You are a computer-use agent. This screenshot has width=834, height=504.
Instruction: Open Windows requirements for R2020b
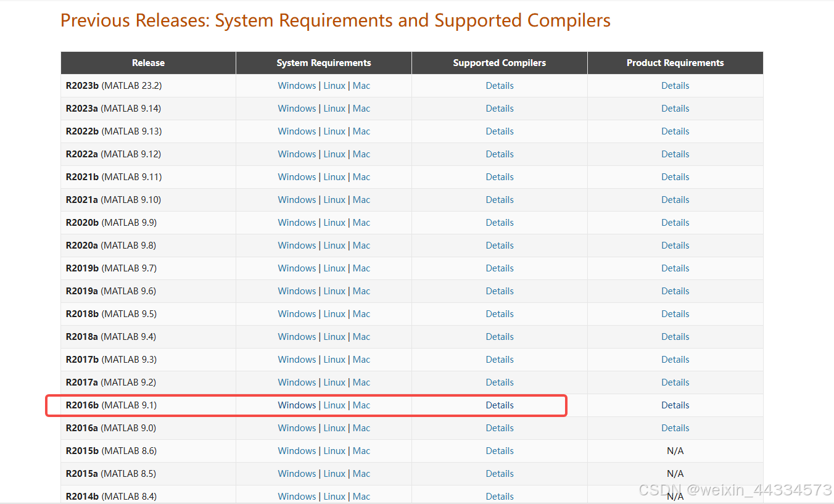coord(297,223)
